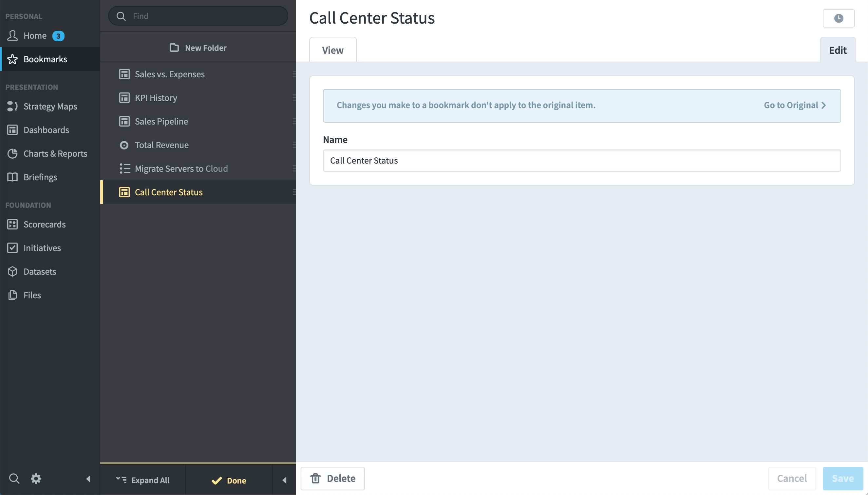Click the circle icon beside Total Revenue
868x495 pixels.
click(124, 145)
